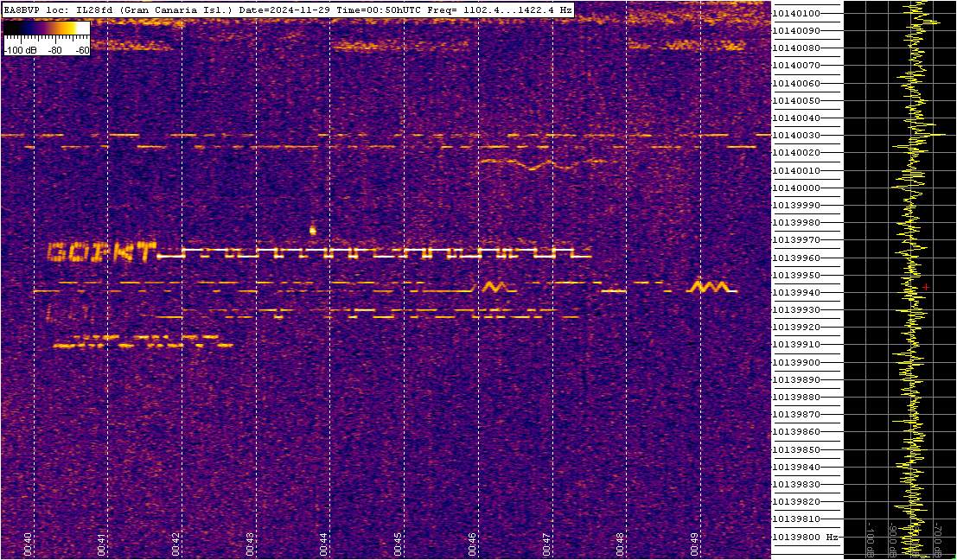Click the -80 value in color legend
Image resolution: width=957 pixels, height=560 pixels.
click(x=55, y=51)
